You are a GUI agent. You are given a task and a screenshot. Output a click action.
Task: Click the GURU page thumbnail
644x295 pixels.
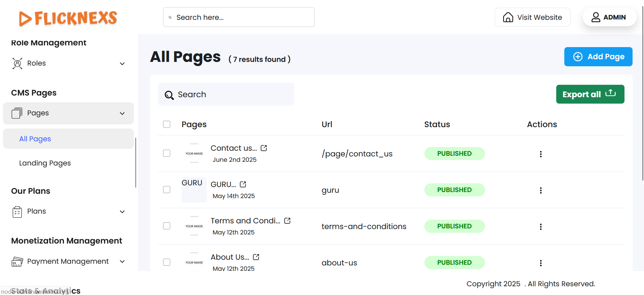tap(194, 190)
